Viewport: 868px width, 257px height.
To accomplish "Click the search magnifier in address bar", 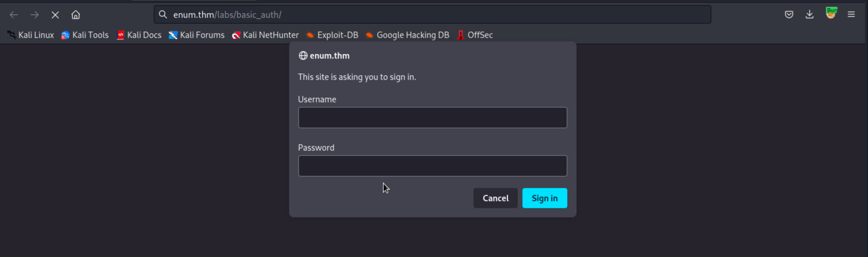I will [x=163, y=14].
